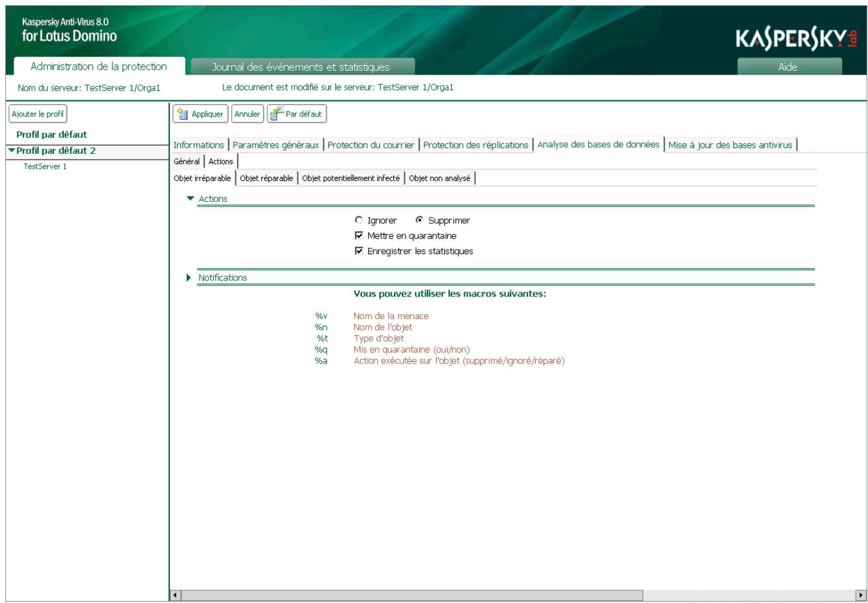Click the Appliquer button
This screenshot has height=603, width=868.
200,114
